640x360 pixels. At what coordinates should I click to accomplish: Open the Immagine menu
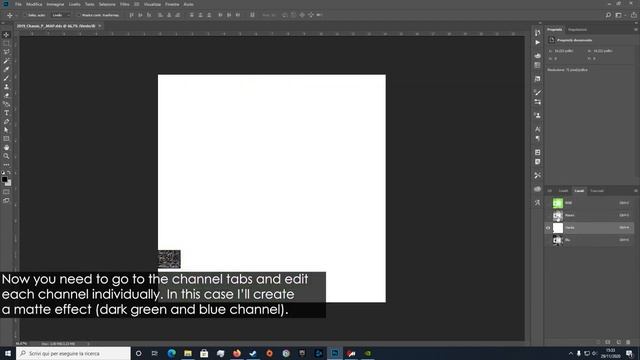point(55,4)
